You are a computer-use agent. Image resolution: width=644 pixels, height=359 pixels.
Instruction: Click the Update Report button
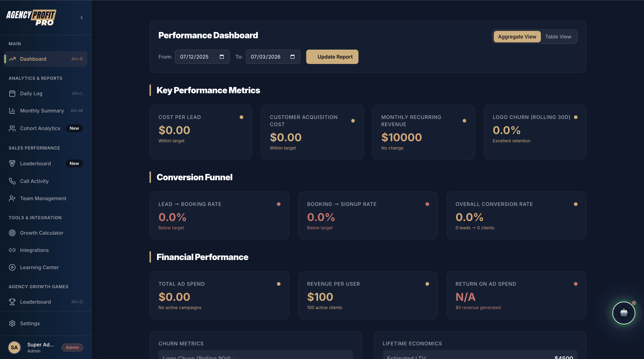332,57
